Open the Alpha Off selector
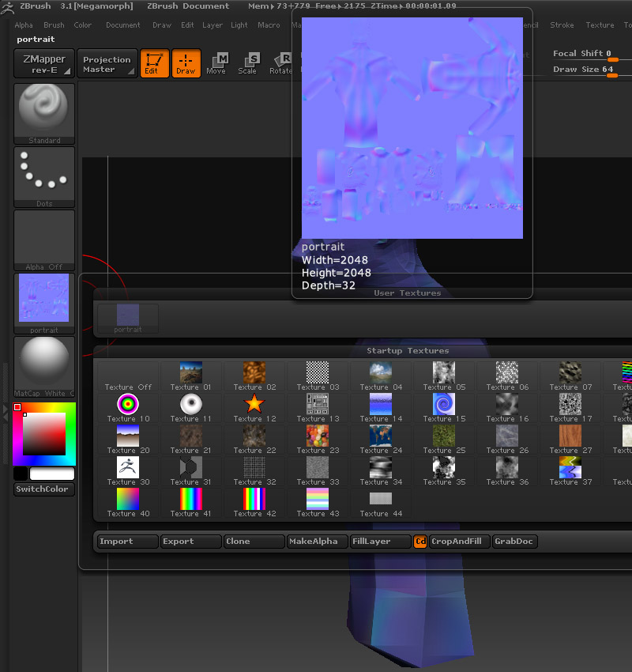The width and height of the screenshot is (632, 672). [x=44, y=240]
